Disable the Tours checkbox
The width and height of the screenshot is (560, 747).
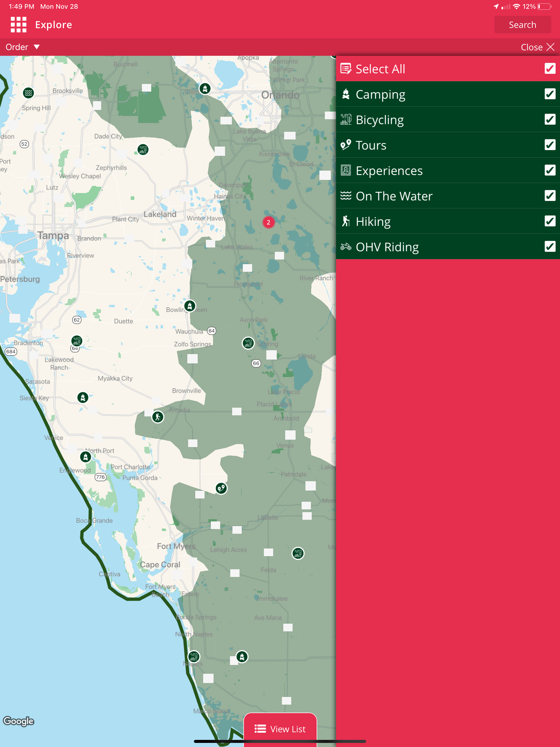point(550,145)
